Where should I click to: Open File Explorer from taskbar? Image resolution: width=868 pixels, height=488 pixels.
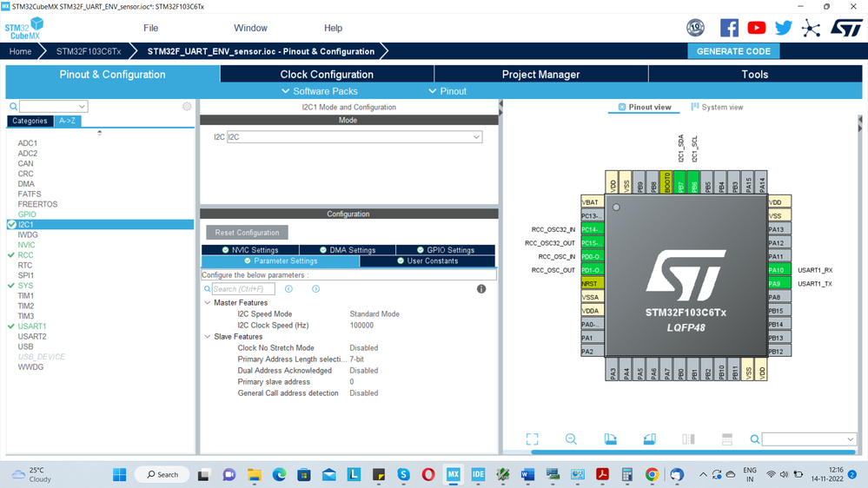coord(254,474)
